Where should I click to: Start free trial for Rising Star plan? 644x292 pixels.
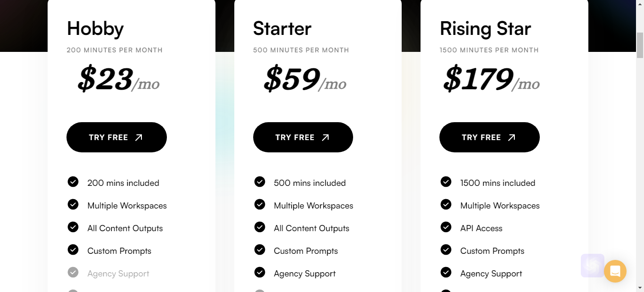pos(489,137)
